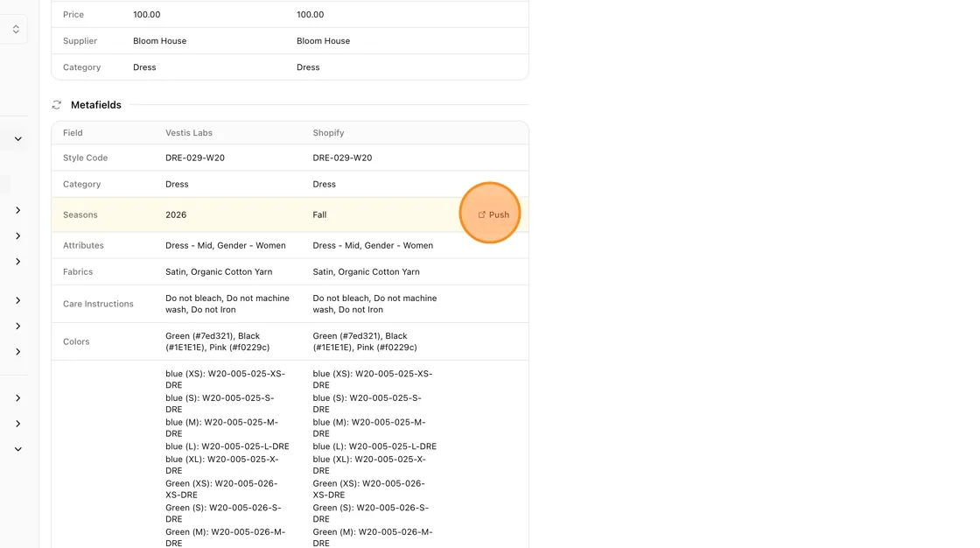This screenshot has width=980, height=548.
Task: Click Shopify Fabrics value Satin, Organic Cotton Yarn
Action: 367,271
